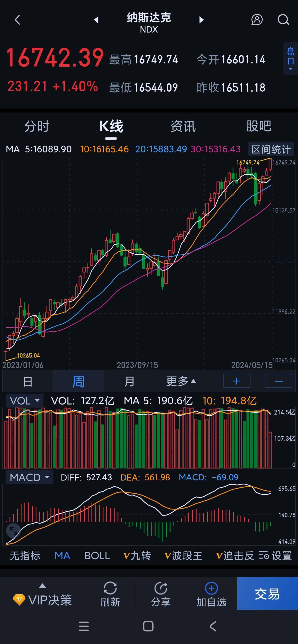The image size is (298, 644).
Task: Go to next stock with right triangle
Action: pos(201,20)
